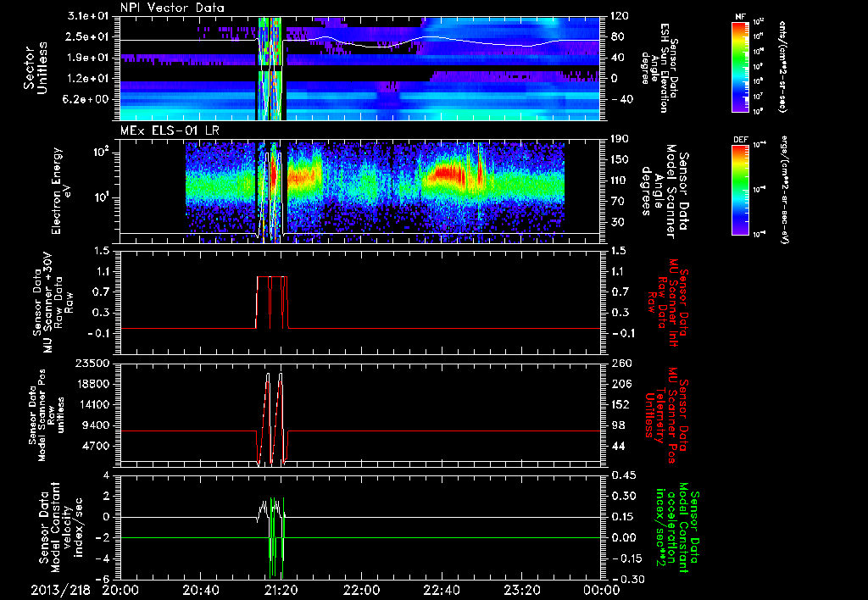Click the 98 telemetry position tick value
The width and height of the screenshot is (868, 600).
618,425
